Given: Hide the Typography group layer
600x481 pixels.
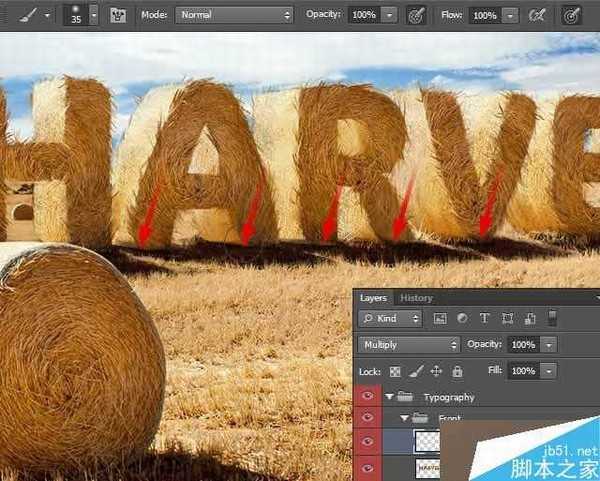Looking at the screenshot, I should (366, 397).
